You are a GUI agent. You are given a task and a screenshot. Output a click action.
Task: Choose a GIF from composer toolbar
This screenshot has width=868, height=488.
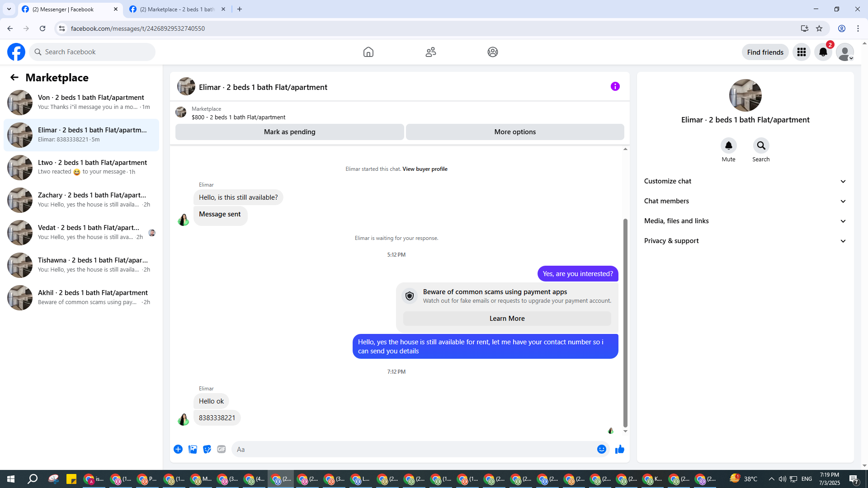[x=221, y=449]
